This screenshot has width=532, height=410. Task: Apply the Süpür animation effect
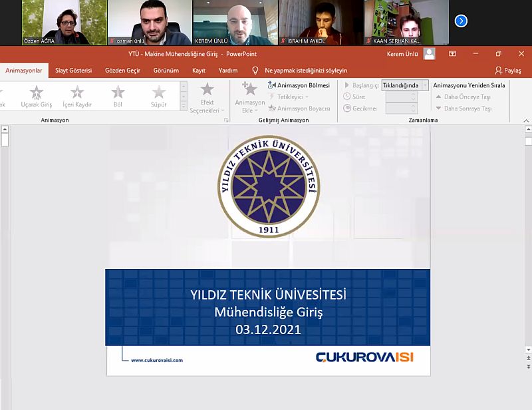158,97
